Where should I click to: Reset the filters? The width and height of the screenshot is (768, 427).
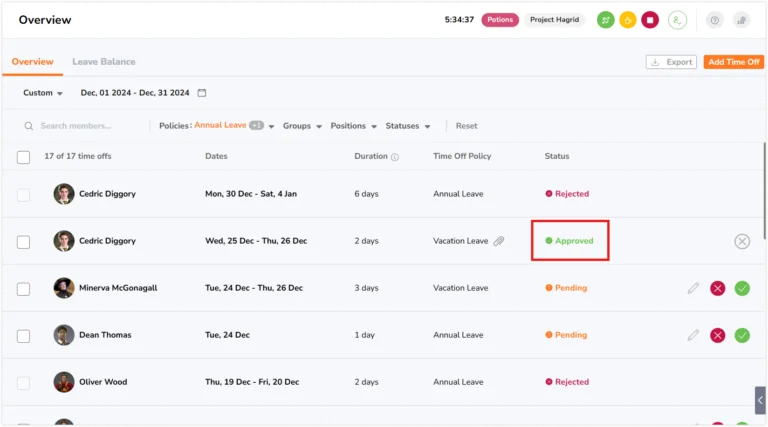[x=466, y=126]
